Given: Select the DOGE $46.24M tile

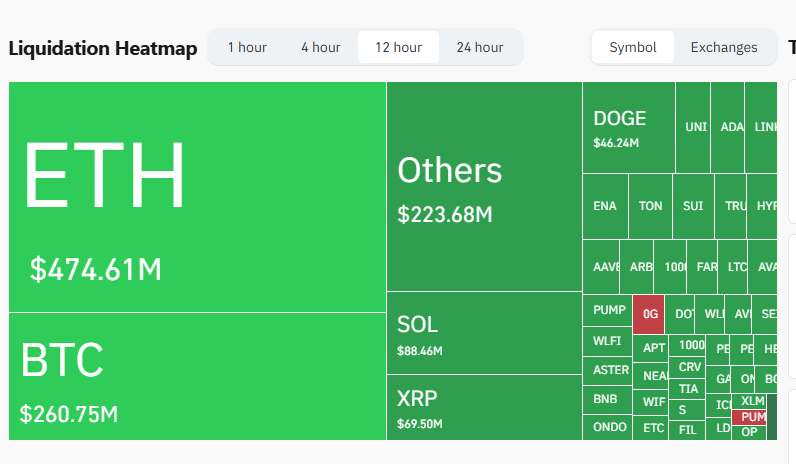Looking at the screenshot, I should 629,127.
